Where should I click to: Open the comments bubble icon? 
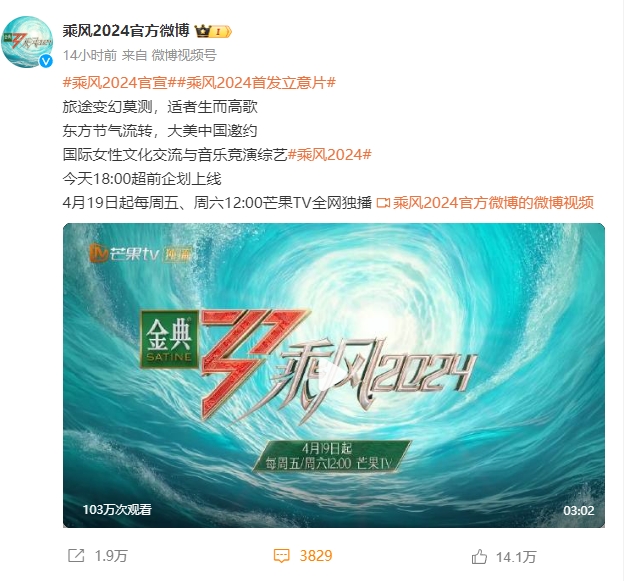[281, 556]
